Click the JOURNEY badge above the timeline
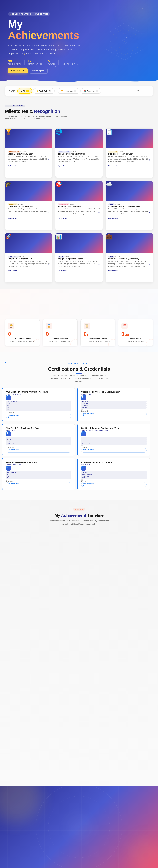The width and height of the screenshot is (158, 868). [x=79, y=509]
